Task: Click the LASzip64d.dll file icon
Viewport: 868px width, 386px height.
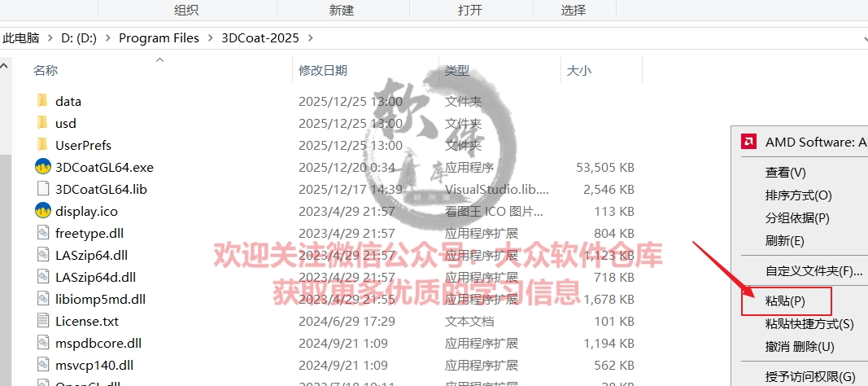Action: click(42, 277)
